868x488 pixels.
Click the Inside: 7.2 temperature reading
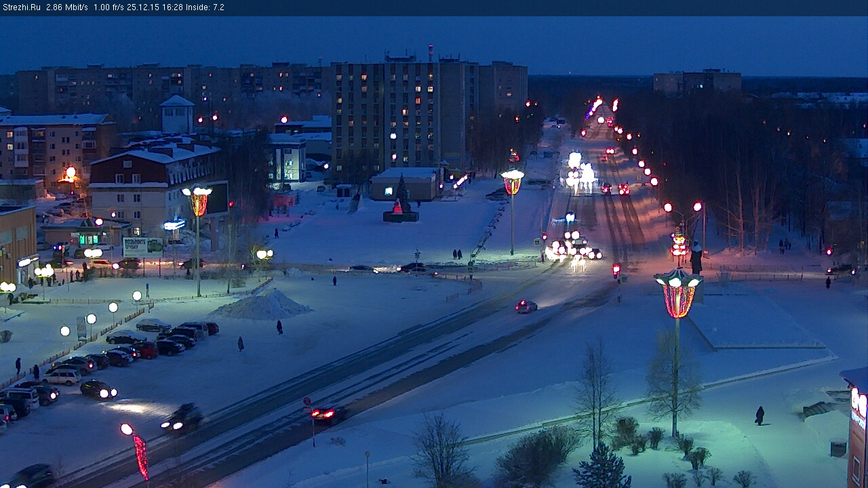pyautogui.click(x=205, y=7)
